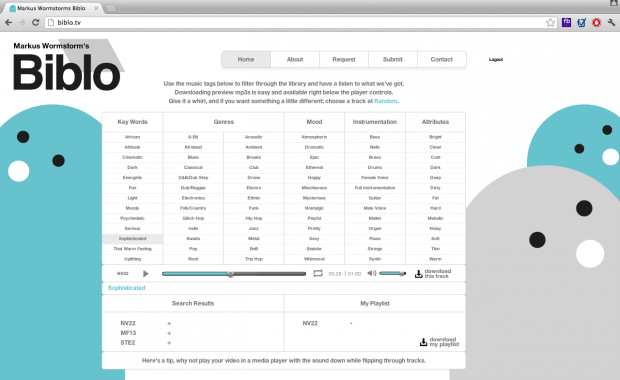Select the Whimsical mood tag
This screenshot has height=380, width=620.
pyautogui.click(x=314, y=259)
